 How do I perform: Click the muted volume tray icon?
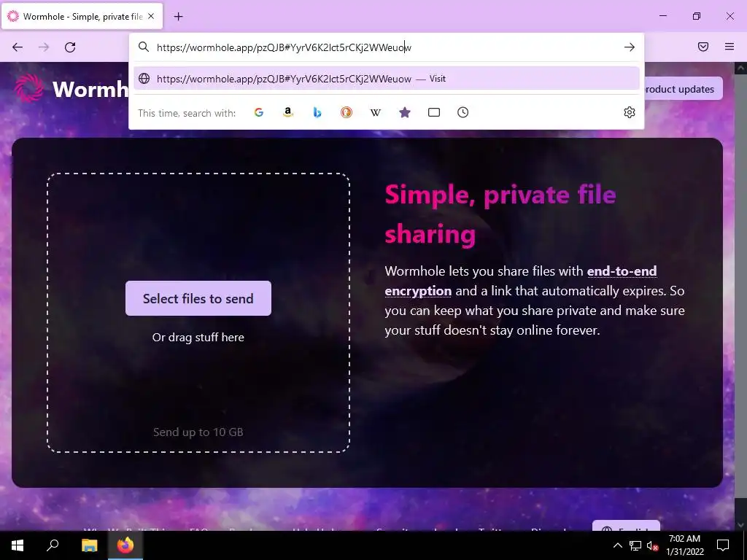[x=652, y=545]
